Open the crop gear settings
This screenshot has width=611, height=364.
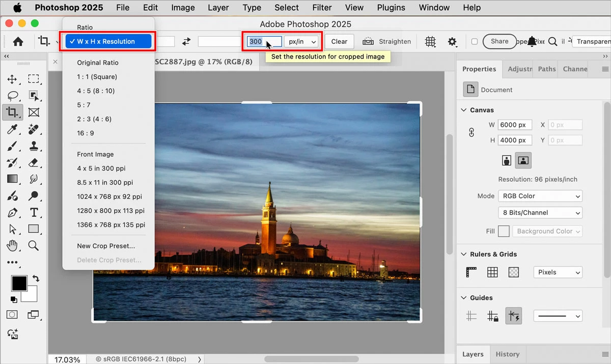coord(452,42)
